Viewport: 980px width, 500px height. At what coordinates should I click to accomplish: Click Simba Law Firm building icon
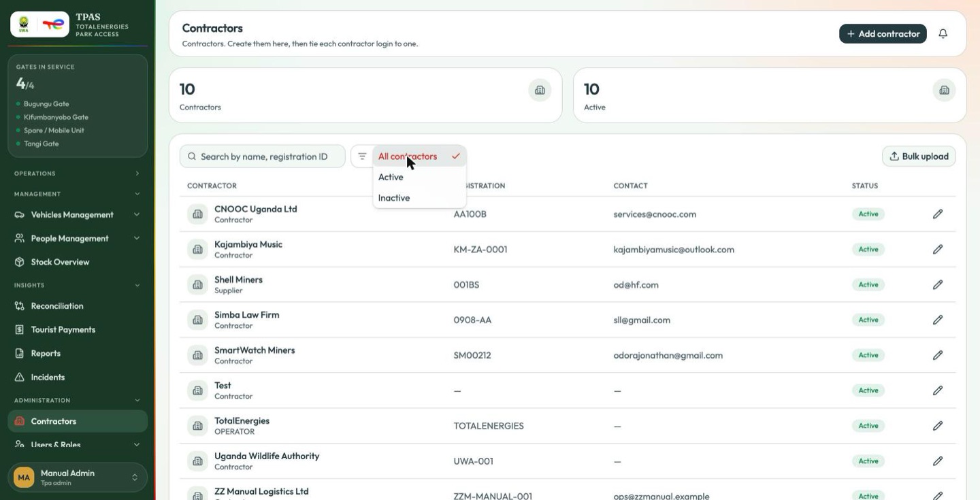pos(197,320)
